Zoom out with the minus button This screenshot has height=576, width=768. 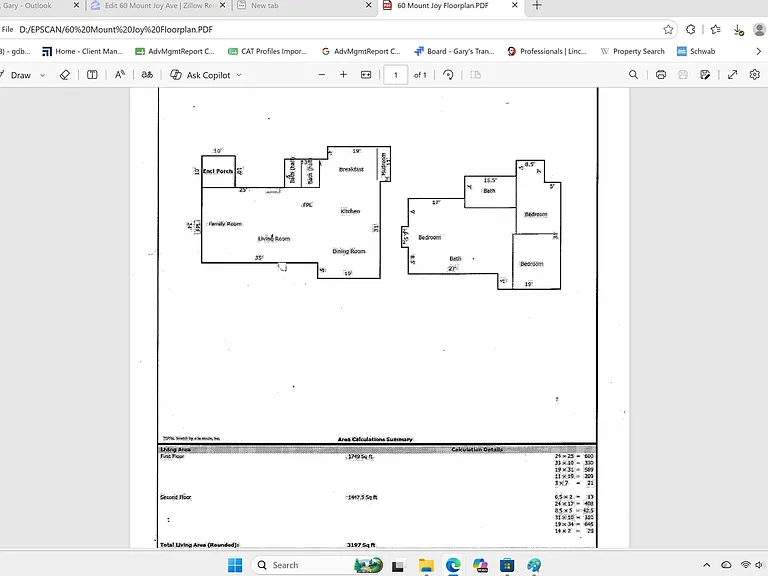[322, 75]
